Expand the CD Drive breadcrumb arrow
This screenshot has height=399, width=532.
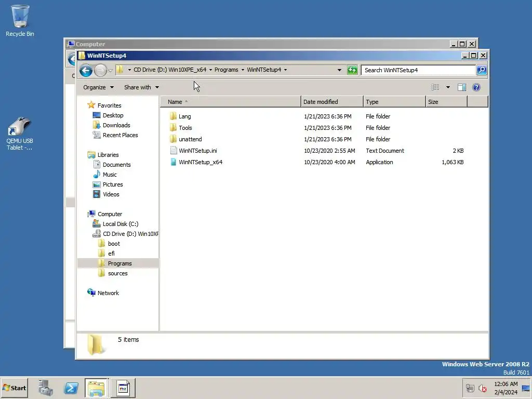[210, 70]
